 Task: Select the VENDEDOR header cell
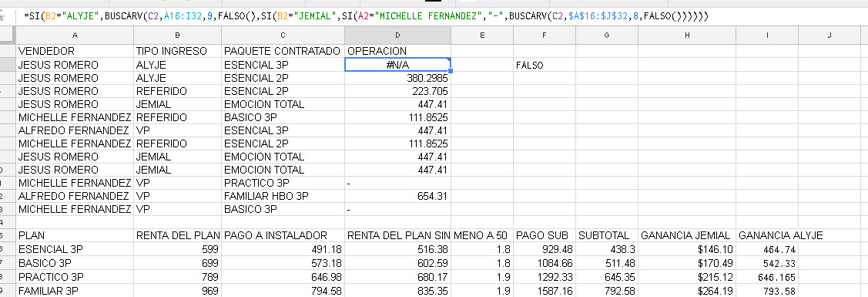pos(75,51)
